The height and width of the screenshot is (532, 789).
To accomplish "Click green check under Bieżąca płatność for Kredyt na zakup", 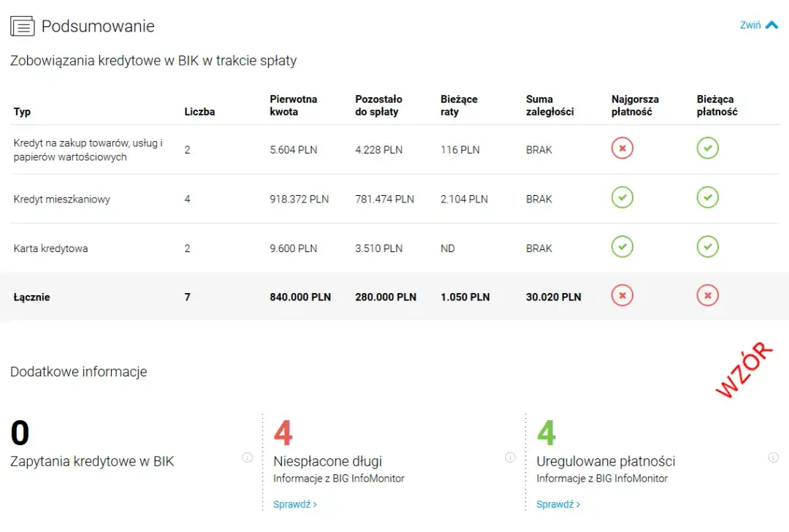I will [x=707, y=148].
